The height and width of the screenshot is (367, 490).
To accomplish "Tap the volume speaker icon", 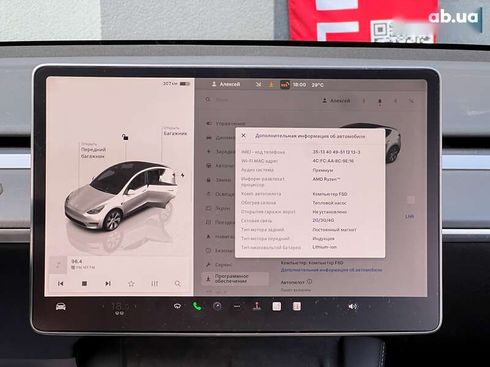I will click(352, 306).
